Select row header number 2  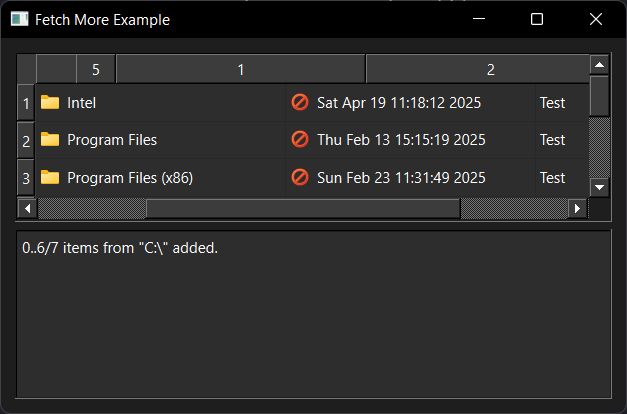[x=26, y=140]
